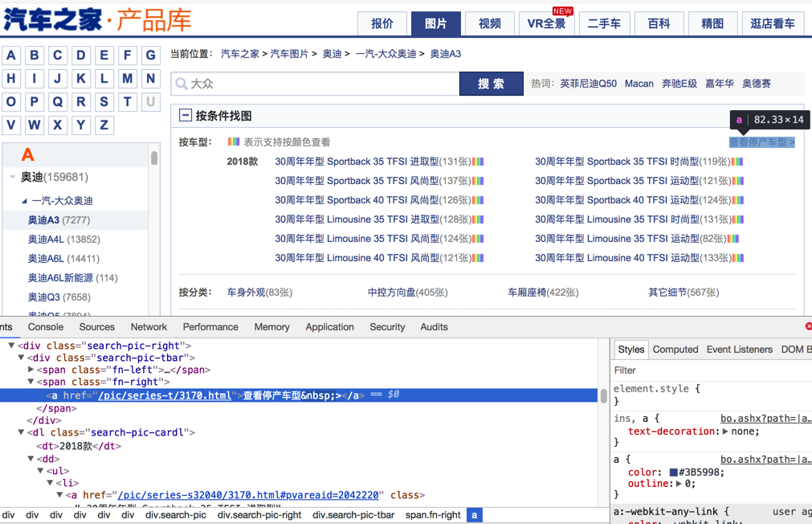The width and height of the screenshot is (812, 524).
Task: Open category 车厢座椅(422张)
Action: coord(543,293)
